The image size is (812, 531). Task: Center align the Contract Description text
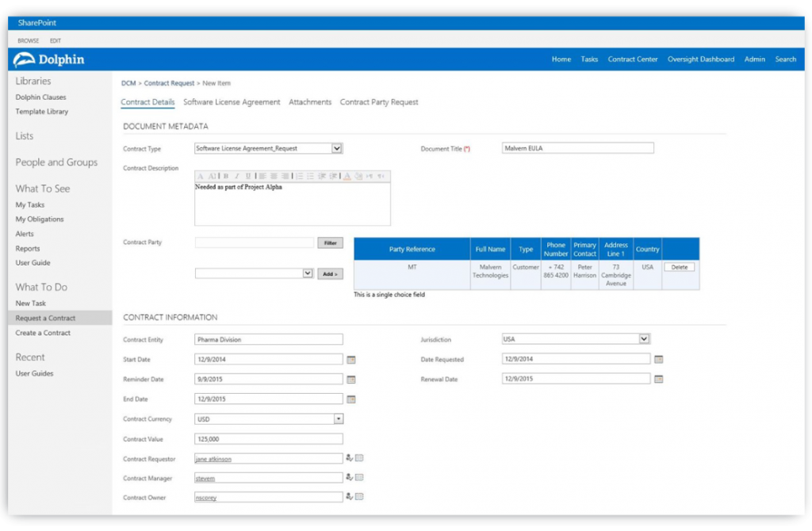pos(272,175)
